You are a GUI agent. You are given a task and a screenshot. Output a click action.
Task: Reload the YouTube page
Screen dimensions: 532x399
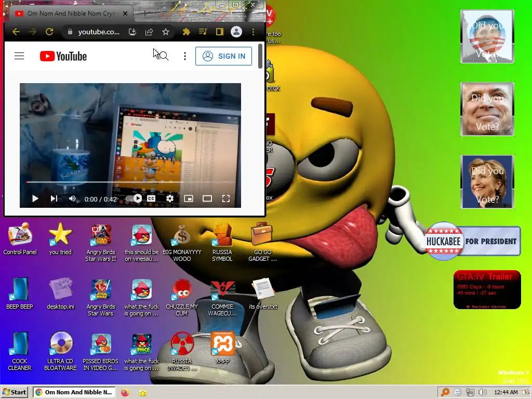[x=49, y=32]
